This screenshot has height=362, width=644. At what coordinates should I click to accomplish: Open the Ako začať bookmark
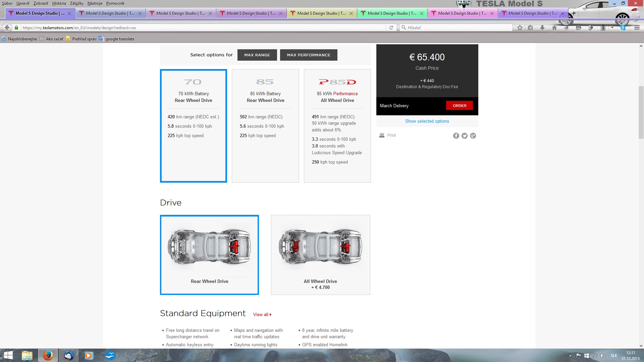[x=51, y=39]
